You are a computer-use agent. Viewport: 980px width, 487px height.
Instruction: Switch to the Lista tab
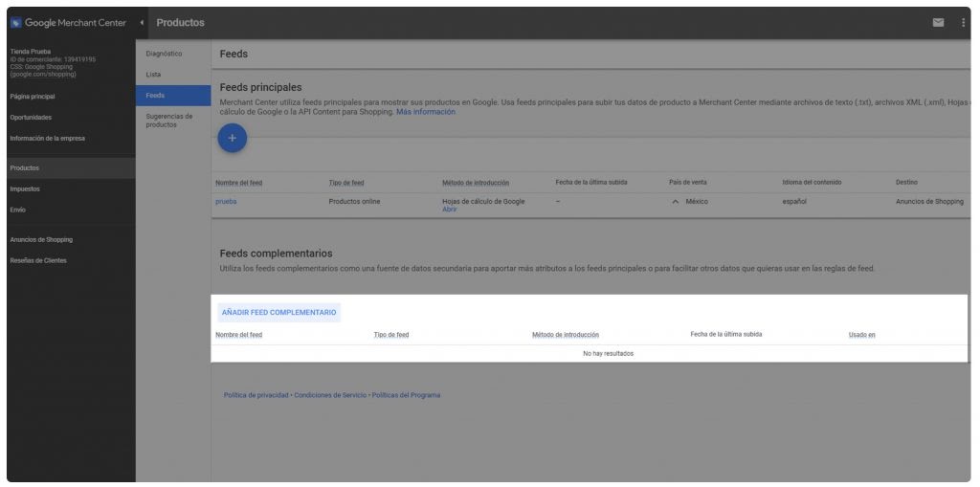153,75
